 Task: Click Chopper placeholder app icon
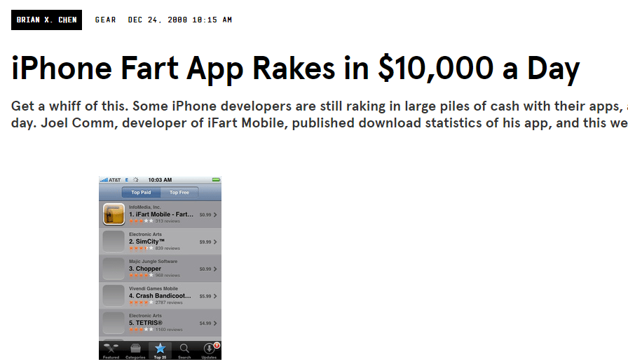point(114,269)
